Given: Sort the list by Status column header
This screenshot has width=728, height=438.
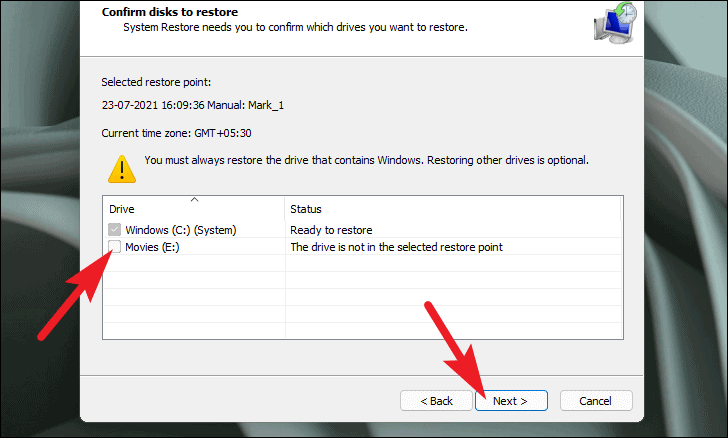Looking at the screenshot, I should [x=450, y=209].
